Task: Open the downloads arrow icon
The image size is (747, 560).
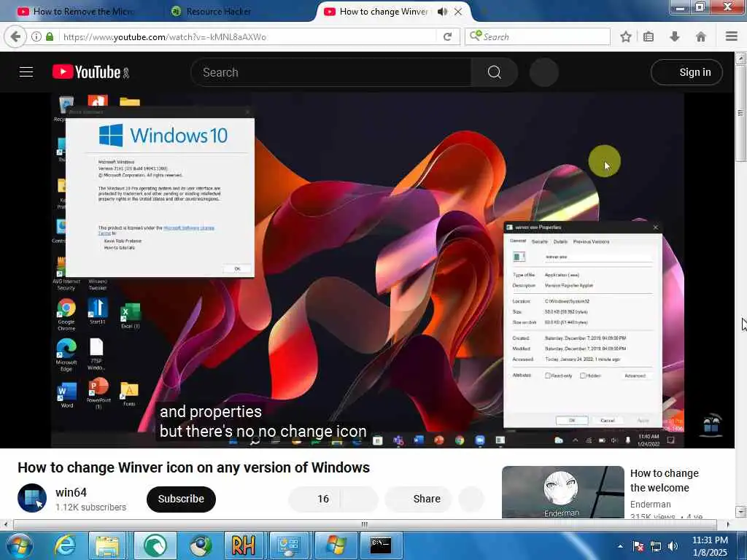Action: pyautogui.click(x=675, y=36)
